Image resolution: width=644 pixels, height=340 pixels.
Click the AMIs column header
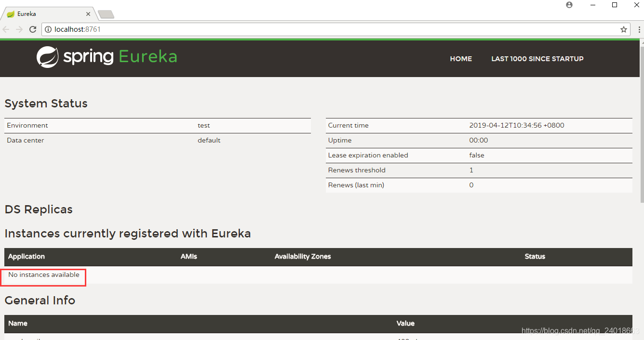click(x=189, y=256)
